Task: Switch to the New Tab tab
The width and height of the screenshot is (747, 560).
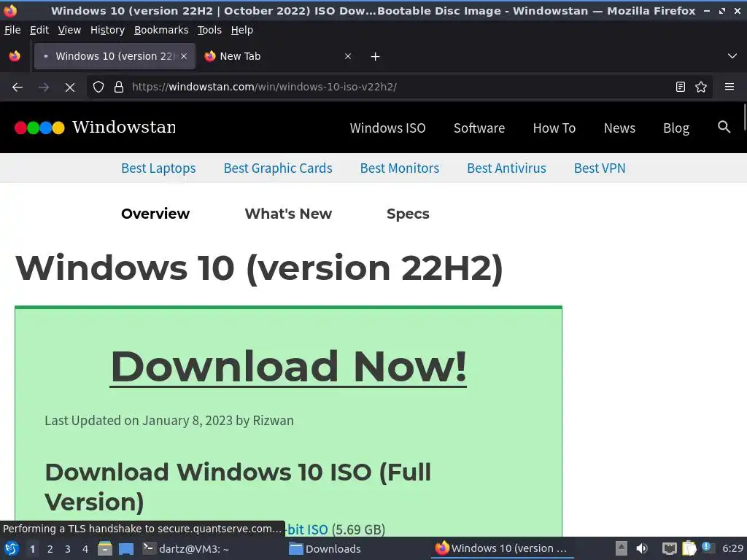Action: tap(279, 56)
